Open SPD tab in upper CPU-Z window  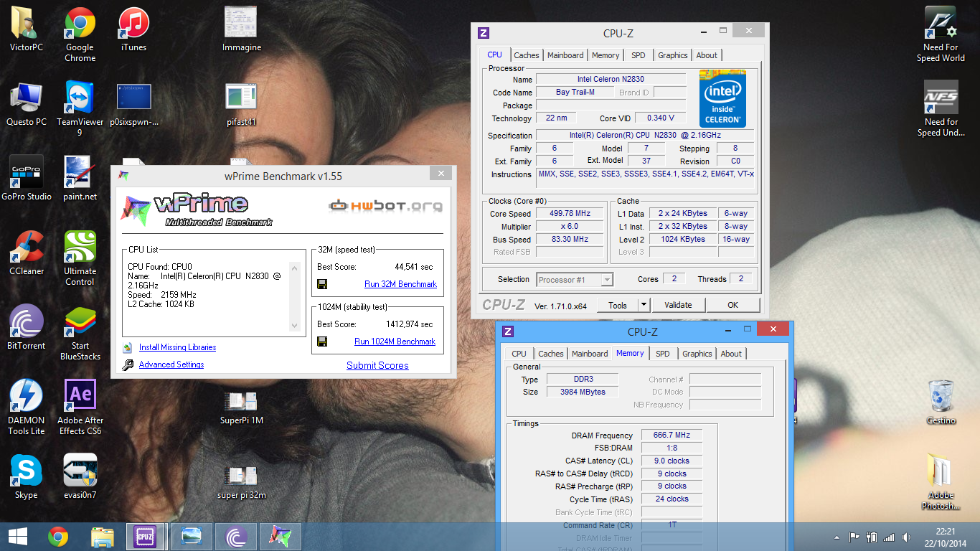point(639,55)
